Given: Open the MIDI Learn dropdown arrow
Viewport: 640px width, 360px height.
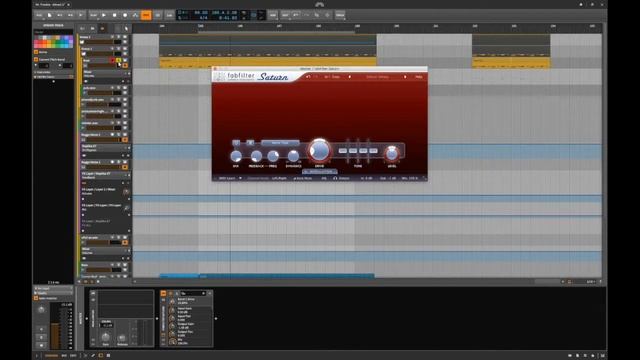Looking at the screenshot, I should pyautogui.click(x=240, y=178).
